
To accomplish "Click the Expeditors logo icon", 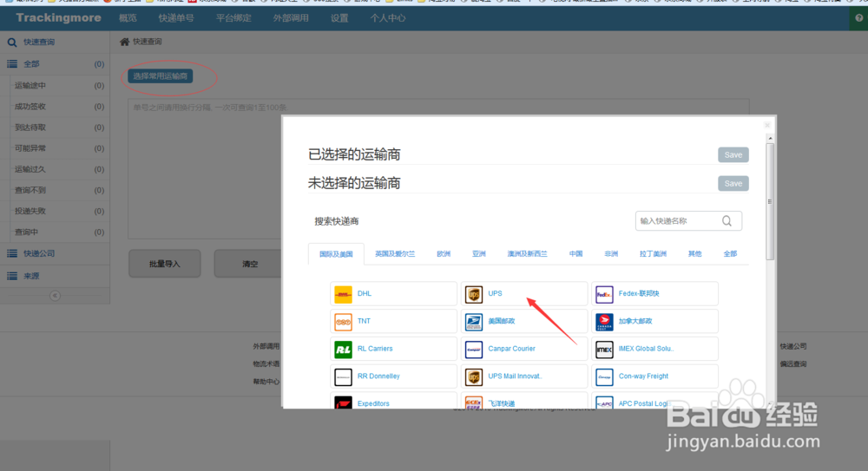I will [x=343, y=402].
